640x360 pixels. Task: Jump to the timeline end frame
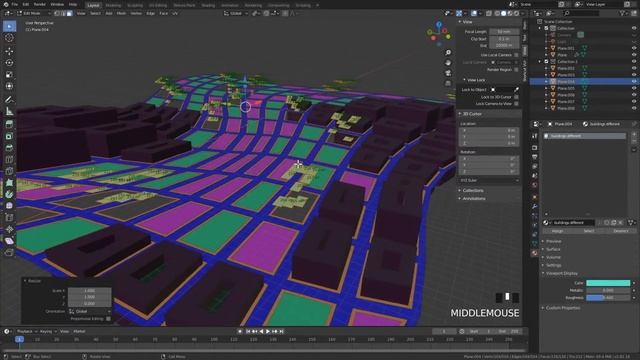[x=282, y=331]
